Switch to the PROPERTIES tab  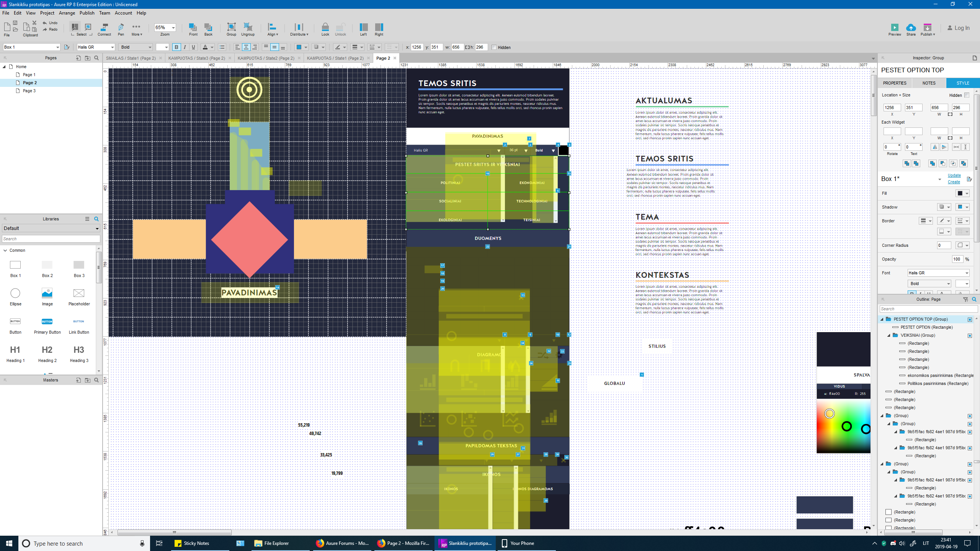pos(895,83)
